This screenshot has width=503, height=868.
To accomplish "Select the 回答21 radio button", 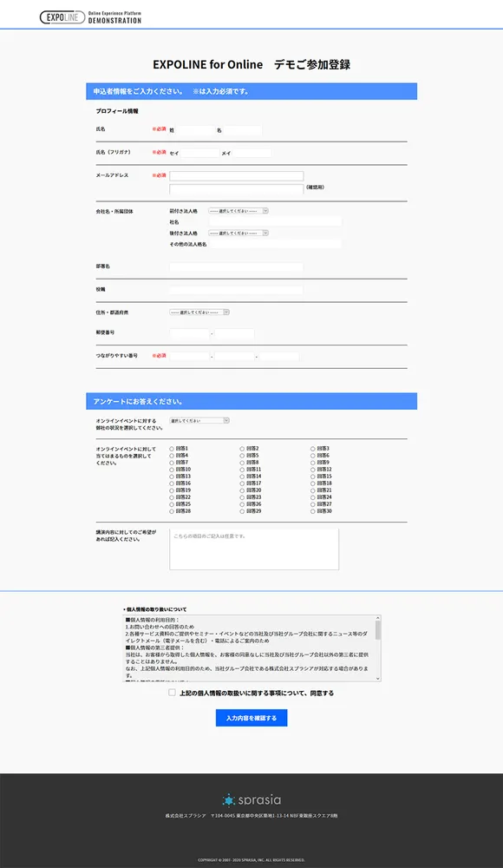I will point(313,490).
